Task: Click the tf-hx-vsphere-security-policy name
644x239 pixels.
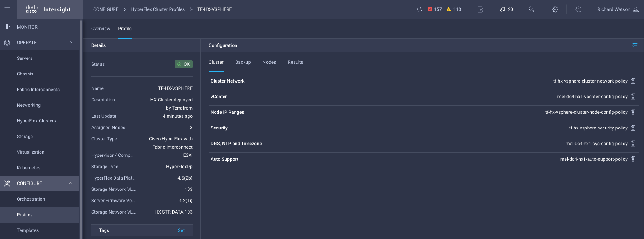Action: (x=598, y=128)
